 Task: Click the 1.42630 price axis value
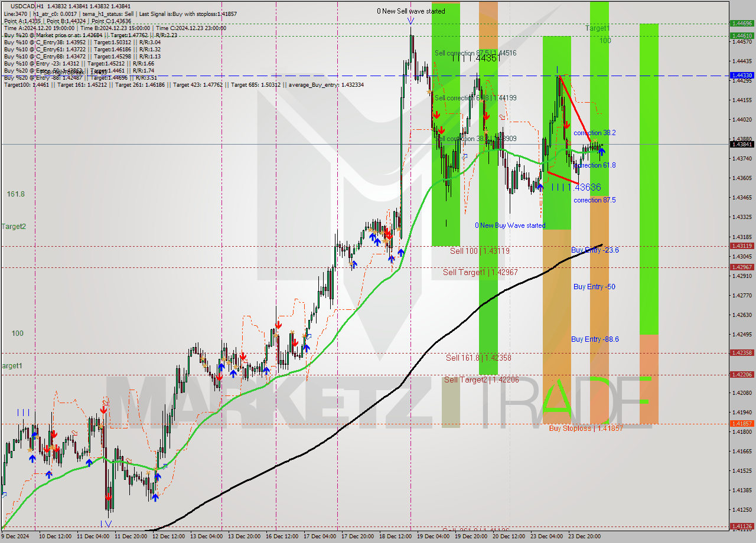742,315
